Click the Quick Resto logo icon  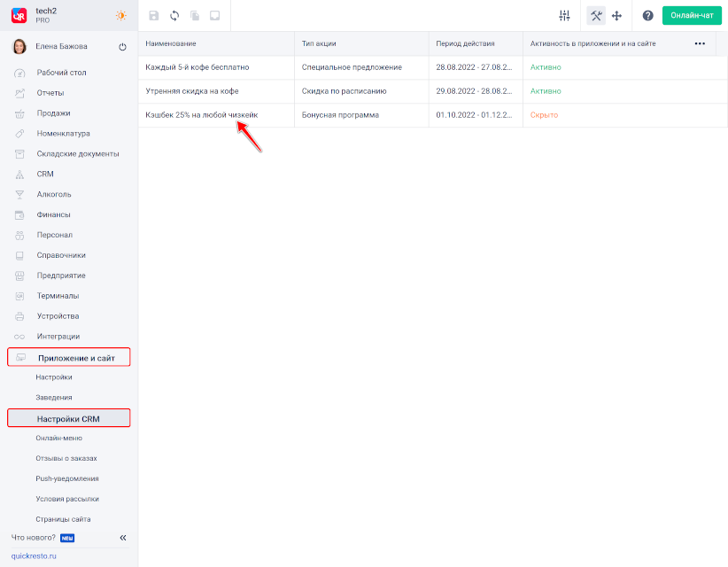point(19,15)
